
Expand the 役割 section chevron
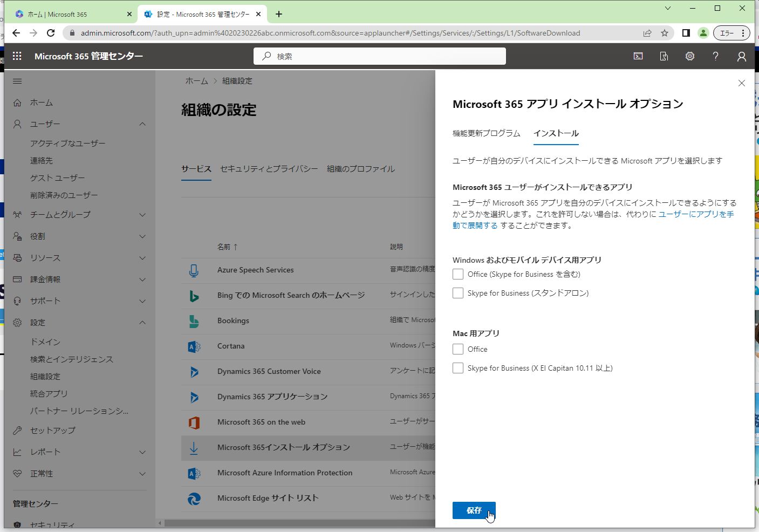142,236
